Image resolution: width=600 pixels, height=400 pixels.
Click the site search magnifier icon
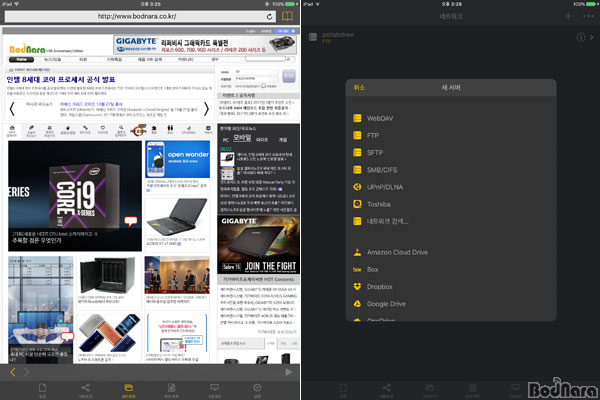pos(289,59)
